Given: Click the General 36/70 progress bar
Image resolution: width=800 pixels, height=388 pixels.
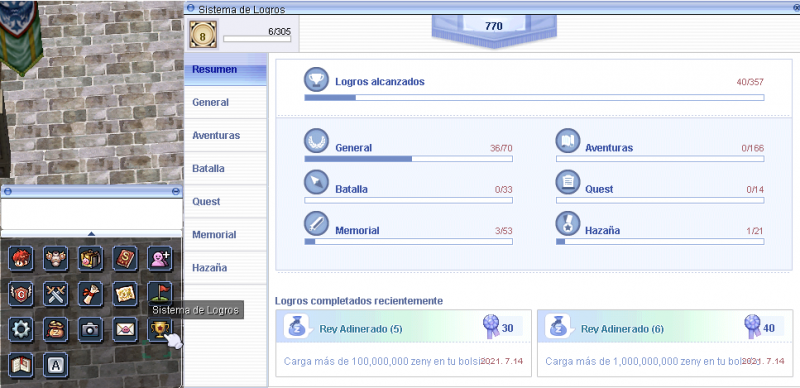Looking at the screenshot, I should (408, 159).
